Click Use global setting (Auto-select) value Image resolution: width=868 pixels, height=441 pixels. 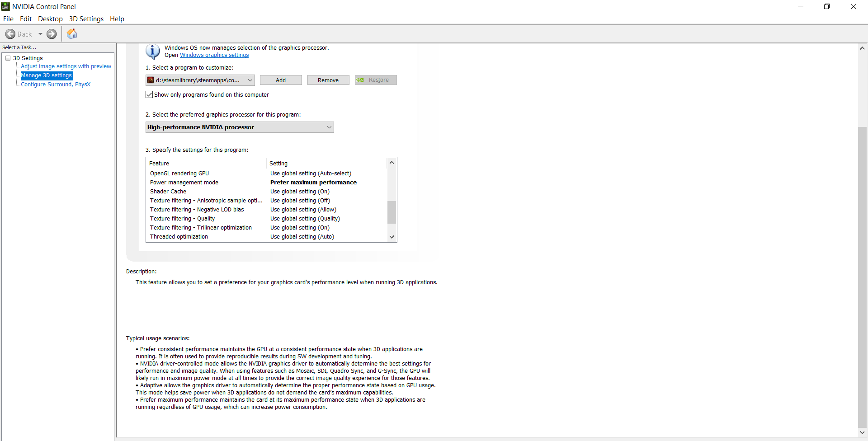[311, 174]
